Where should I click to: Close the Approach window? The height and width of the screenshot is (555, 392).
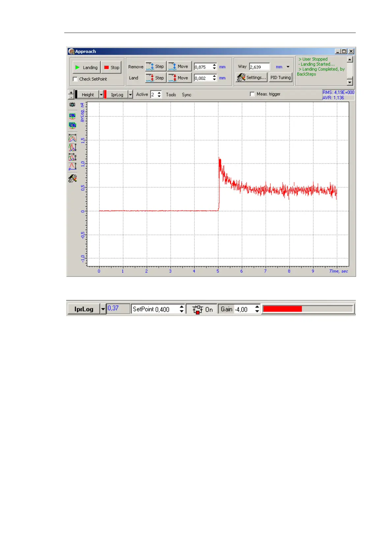coord(351,51)
